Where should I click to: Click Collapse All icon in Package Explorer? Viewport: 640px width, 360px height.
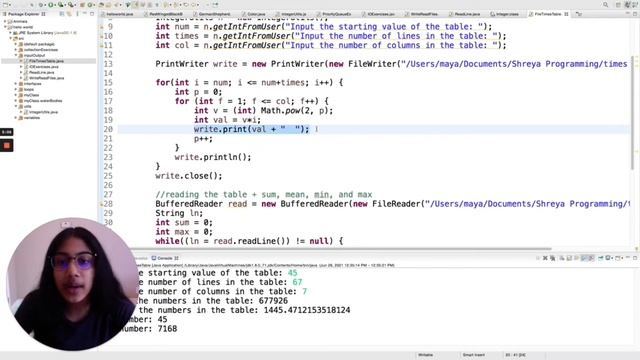(x=62, y=14)
